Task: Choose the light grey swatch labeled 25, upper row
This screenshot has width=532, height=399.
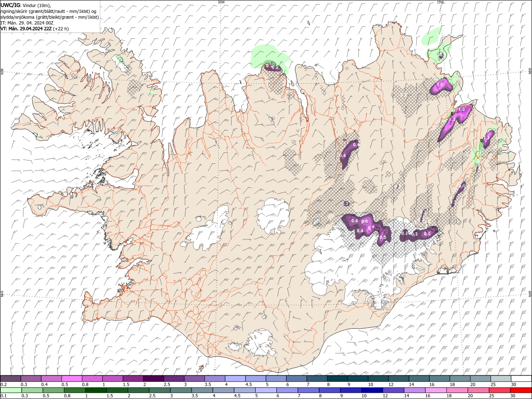Action: pos(501,379)
